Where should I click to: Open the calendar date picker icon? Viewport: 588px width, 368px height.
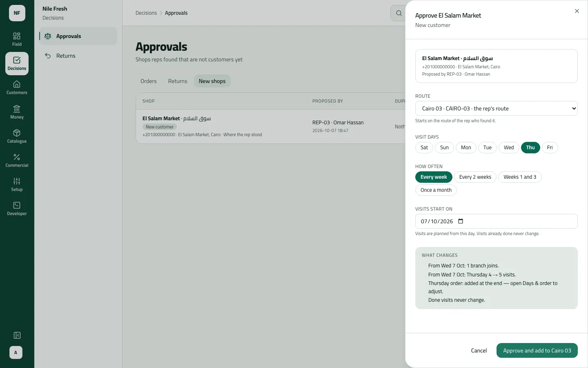pos(461,221)
